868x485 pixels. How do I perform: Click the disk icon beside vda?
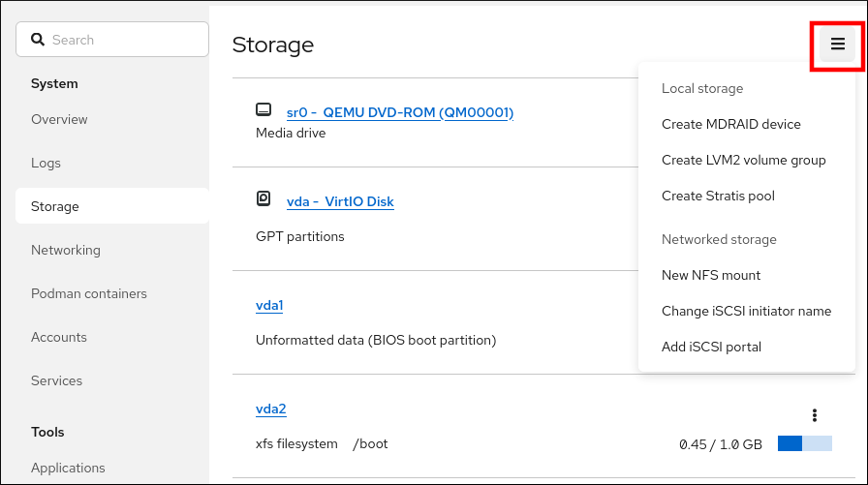(263, 199)
